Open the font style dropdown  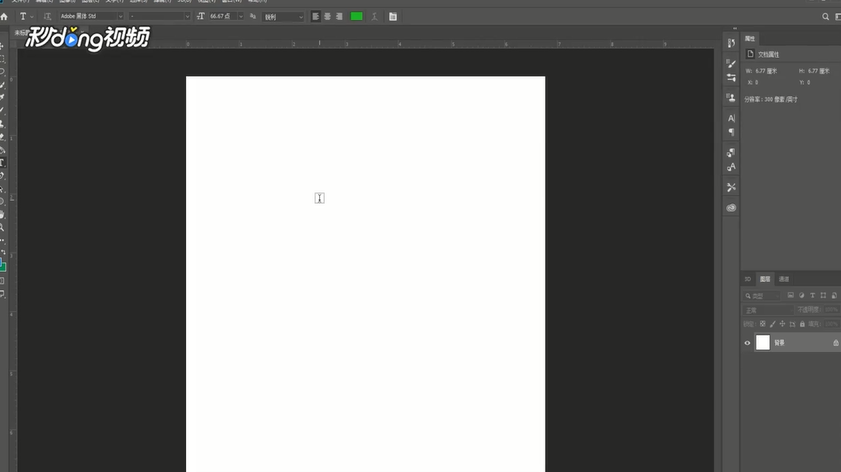click(x=159, y=17)
